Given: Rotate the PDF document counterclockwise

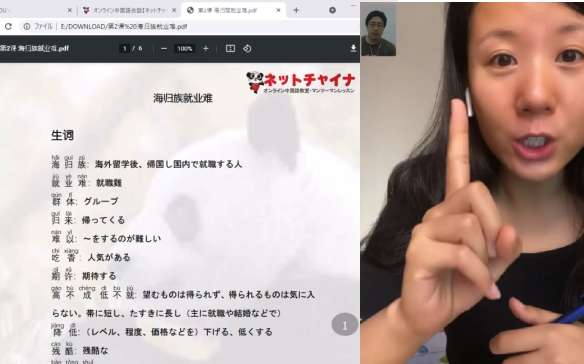Looking at the screenshot, I should (247, 48).
